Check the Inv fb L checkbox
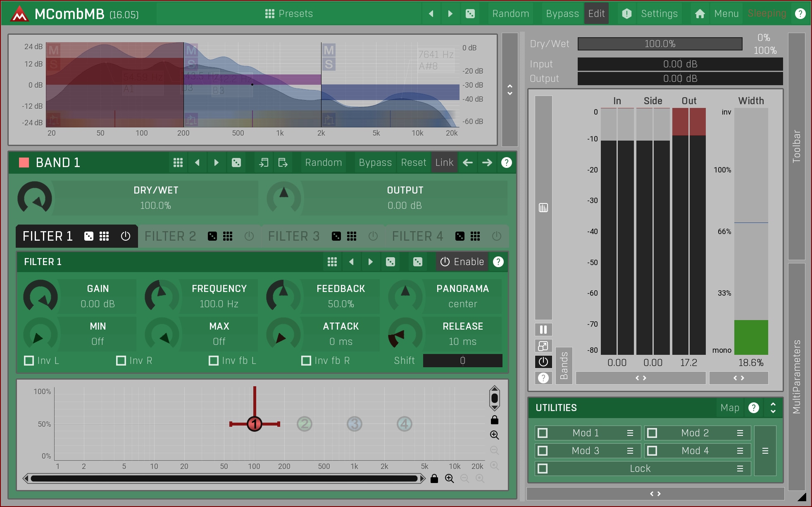 (214, 361)
